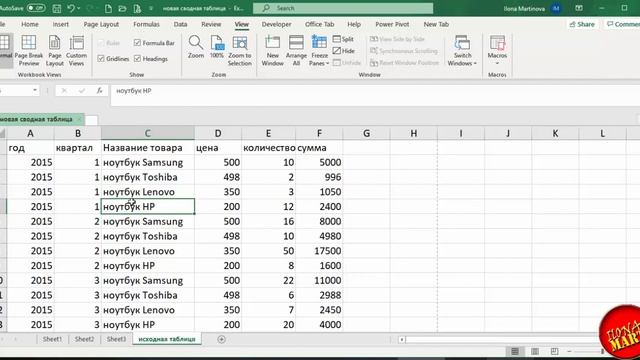Select Page Layout view in status bar
640x360 pixels.
coord(535,351)
